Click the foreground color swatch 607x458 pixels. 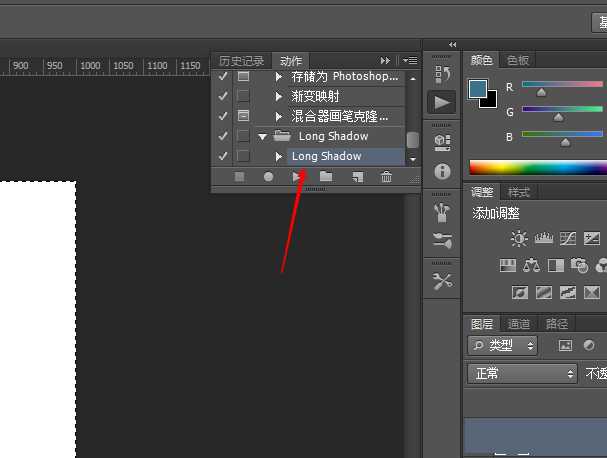479,90
